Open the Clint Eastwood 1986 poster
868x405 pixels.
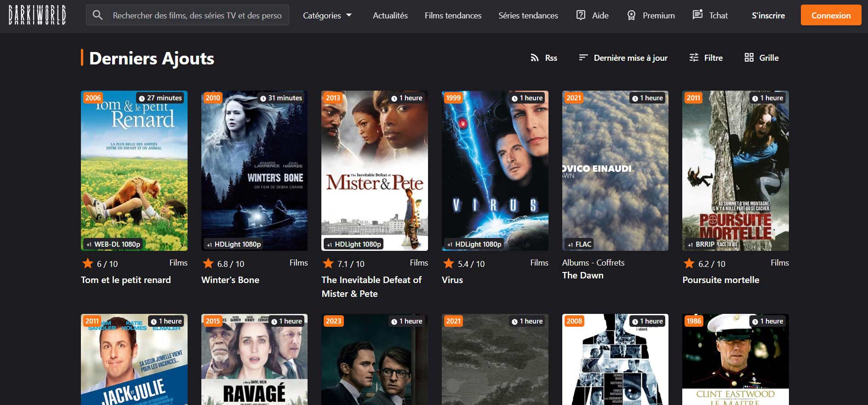[x=736, y=359]
